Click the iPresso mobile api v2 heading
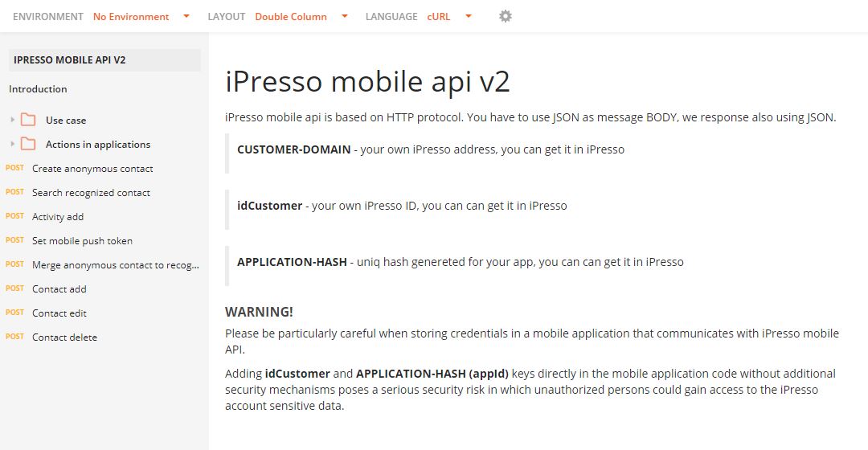Viewport: 868px width, 450px height. (367, 81)
